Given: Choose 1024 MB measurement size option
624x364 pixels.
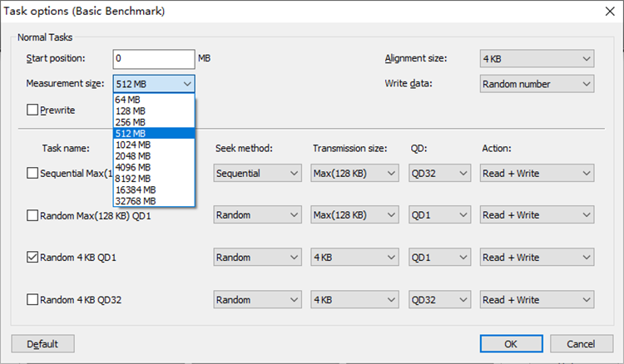Looking at the screenshot, I should [x=154, y=145].
